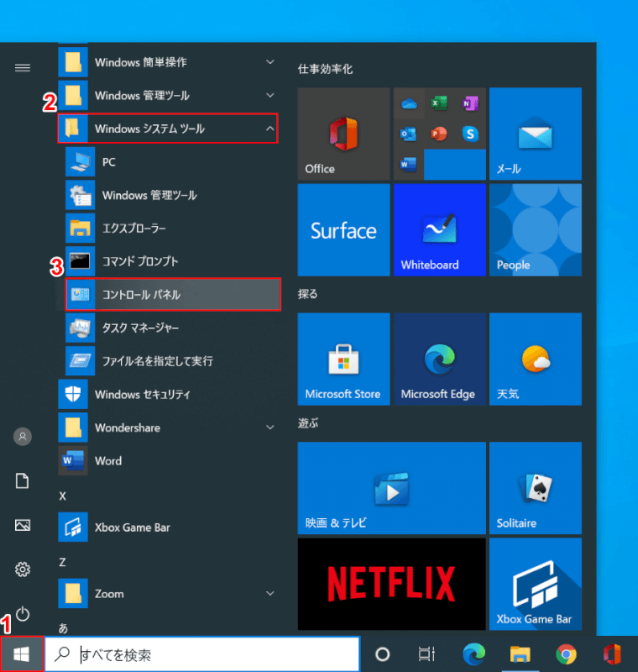This screenshot has width=638, height=672.
Task: Launch the Microsoft Edge tile
Action: [x=440, y=360]
